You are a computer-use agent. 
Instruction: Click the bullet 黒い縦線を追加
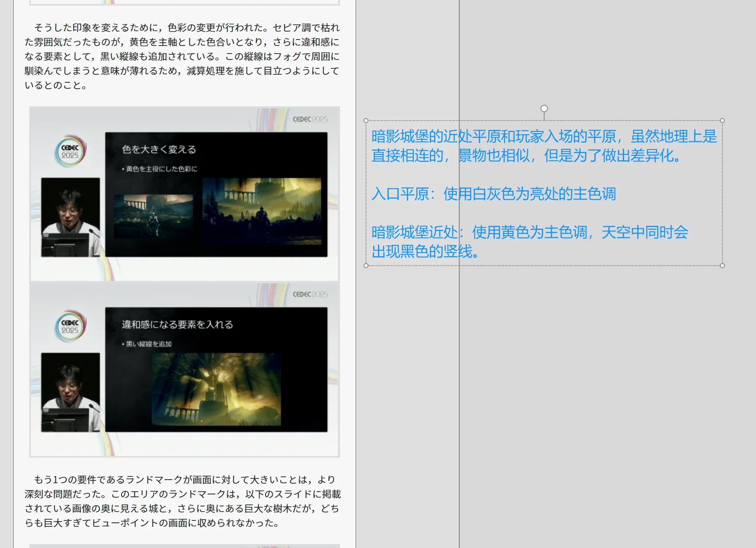pos(147,344)
